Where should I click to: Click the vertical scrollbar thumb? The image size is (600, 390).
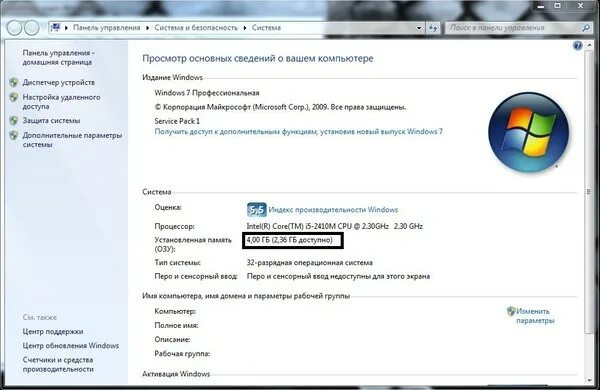click(589, 191)
